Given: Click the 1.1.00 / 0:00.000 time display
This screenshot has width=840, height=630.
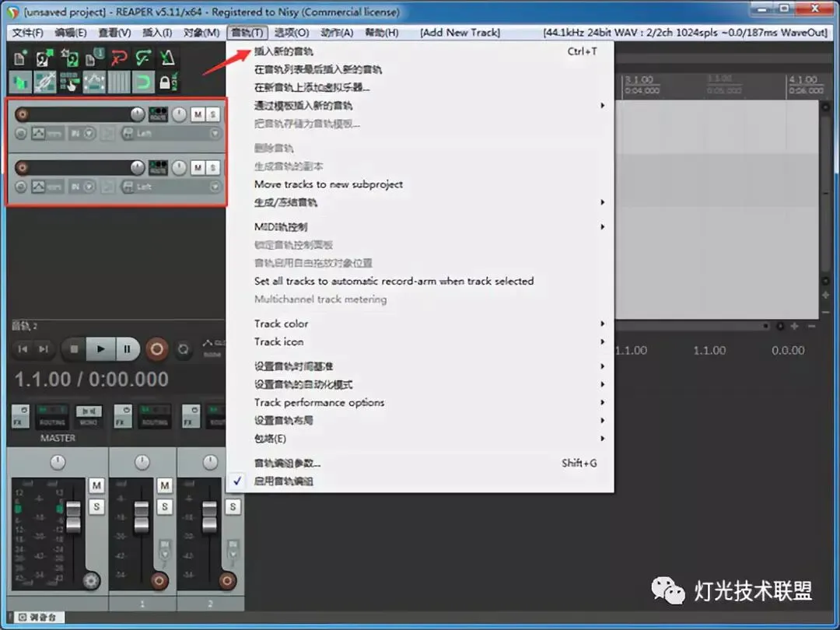Looking at the screenshot, I should click(92, 380).
